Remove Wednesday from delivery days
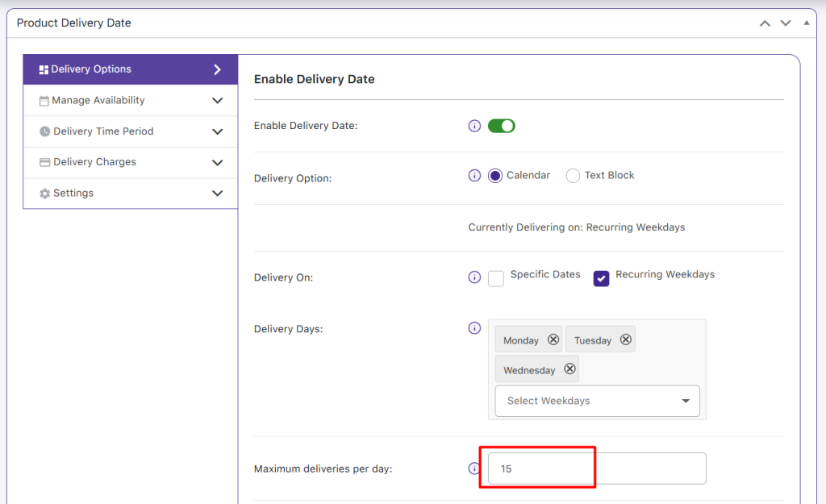Screen dimensions: 826x504 click(569, 369)
